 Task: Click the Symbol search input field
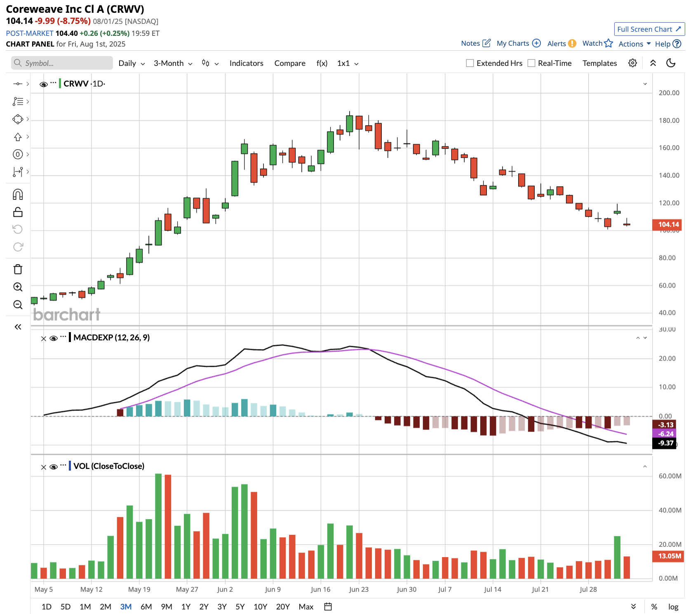(62, 63)
